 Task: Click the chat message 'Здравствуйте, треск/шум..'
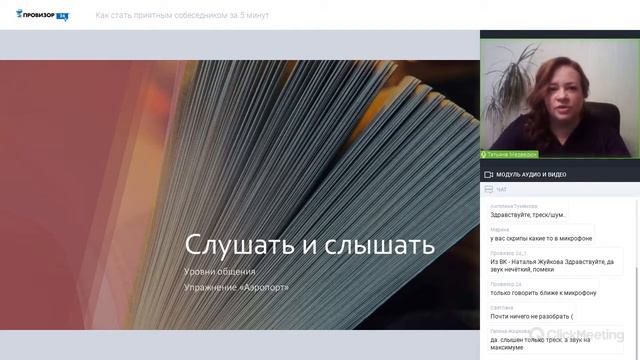click(528, 215)
